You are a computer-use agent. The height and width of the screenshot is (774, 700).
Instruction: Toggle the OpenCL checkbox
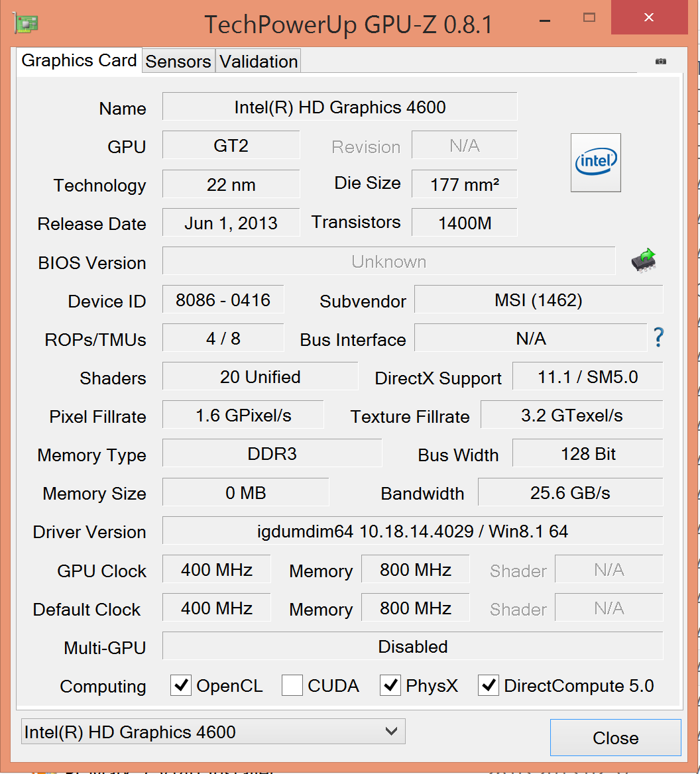[x=181, y=685]
